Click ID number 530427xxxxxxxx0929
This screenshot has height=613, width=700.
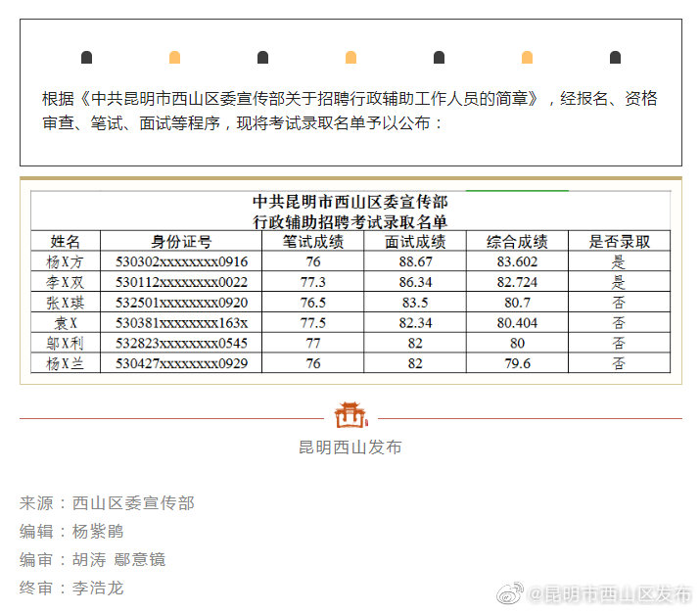click(182, 363)
